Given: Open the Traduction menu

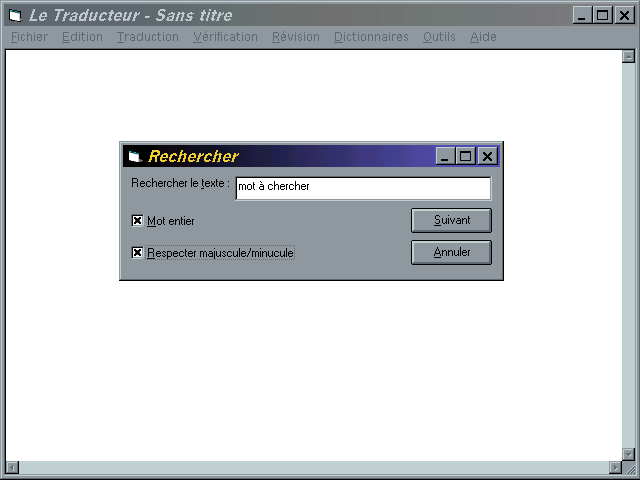Looking at the screenshot, I should pyautogui.click(x=148, y=37).
